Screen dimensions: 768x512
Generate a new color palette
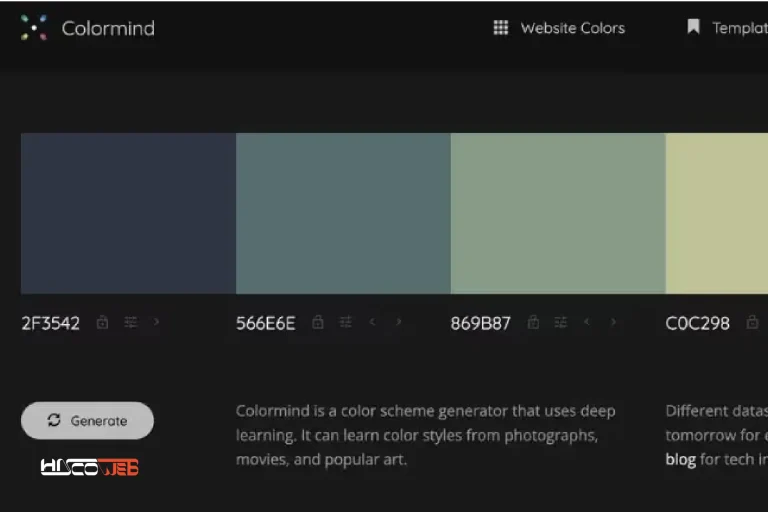coord(87,420)
